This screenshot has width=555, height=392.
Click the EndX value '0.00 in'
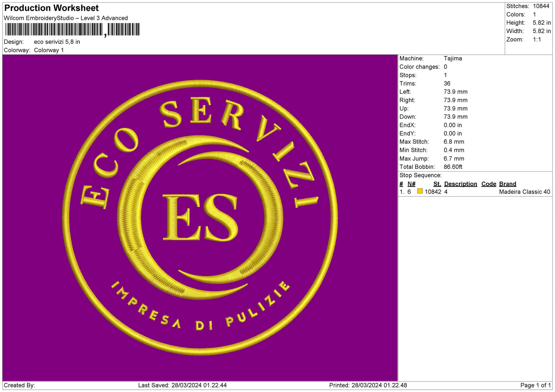pyautogui.click(x=453, y=125)
